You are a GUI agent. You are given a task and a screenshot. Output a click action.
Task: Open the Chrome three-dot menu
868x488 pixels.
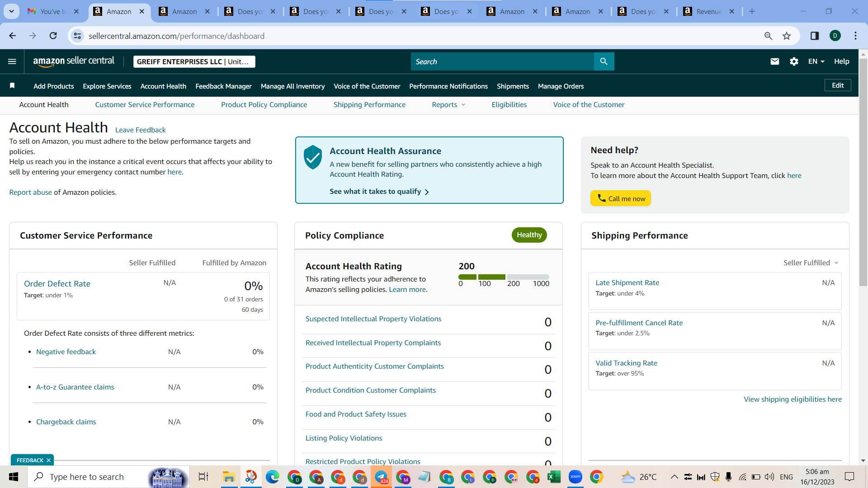point(855,36)
